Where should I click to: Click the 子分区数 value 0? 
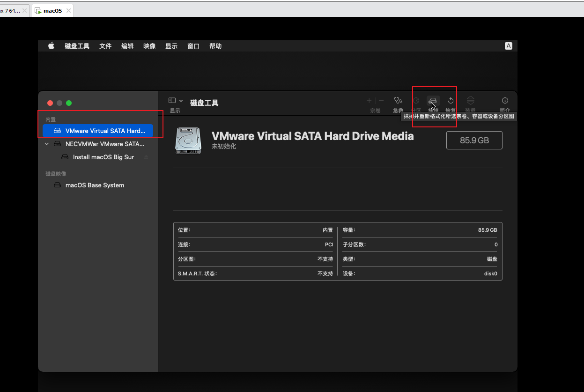pos(496,244)
